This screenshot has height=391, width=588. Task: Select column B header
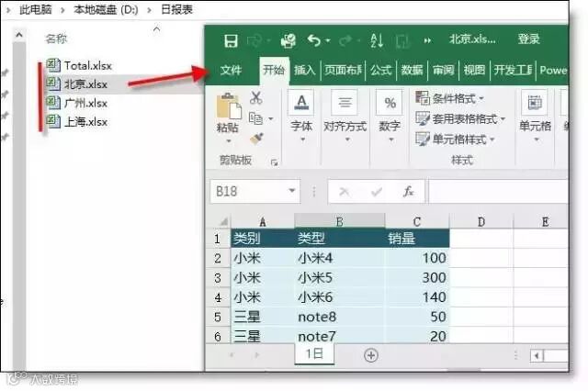click(x=340, y=221)
